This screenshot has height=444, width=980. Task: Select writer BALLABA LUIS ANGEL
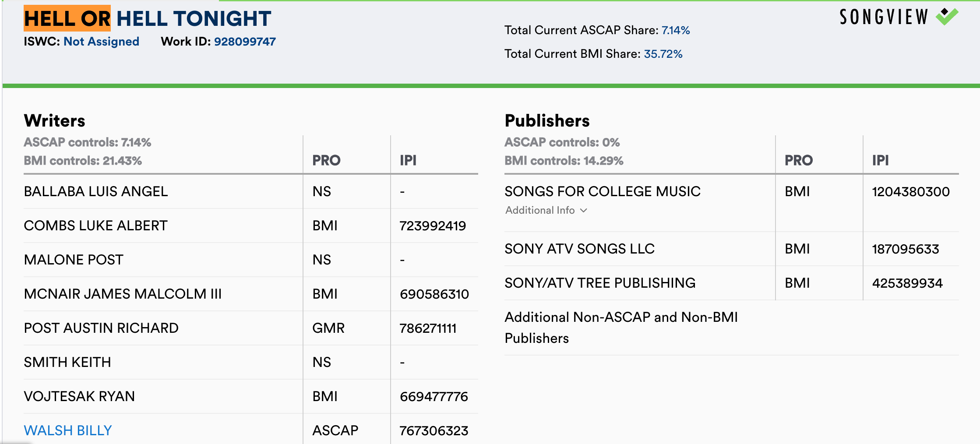(96, 191)
